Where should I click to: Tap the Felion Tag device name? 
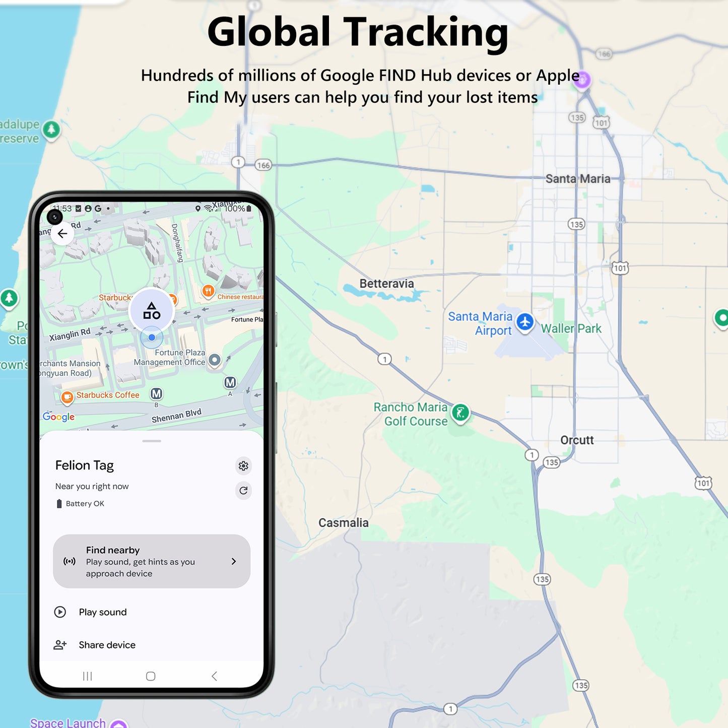85,466
